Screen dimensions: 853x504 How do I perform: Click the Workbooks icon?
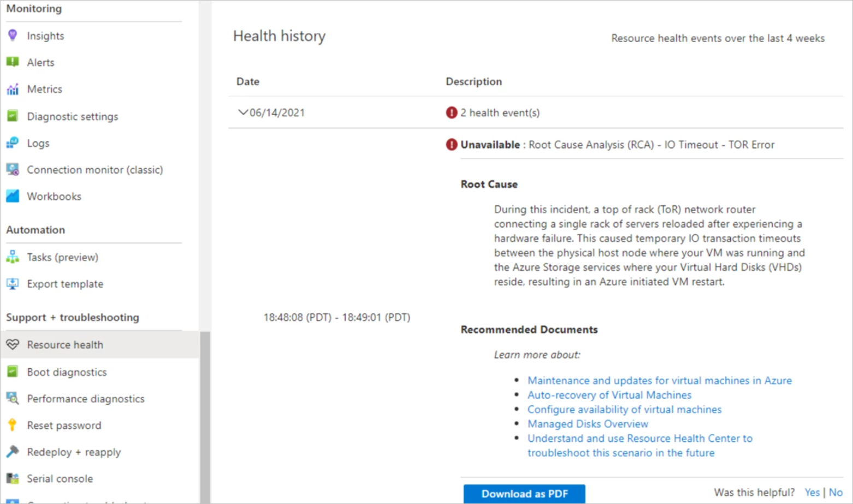pos(13,196)
